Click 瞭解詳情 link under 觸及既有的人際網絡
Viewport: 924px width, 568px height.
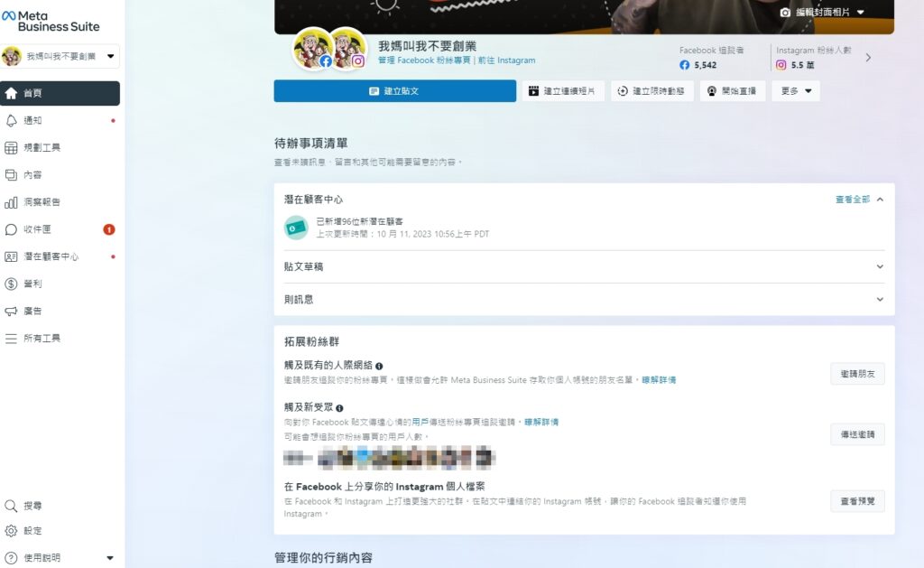coord(659,380)
